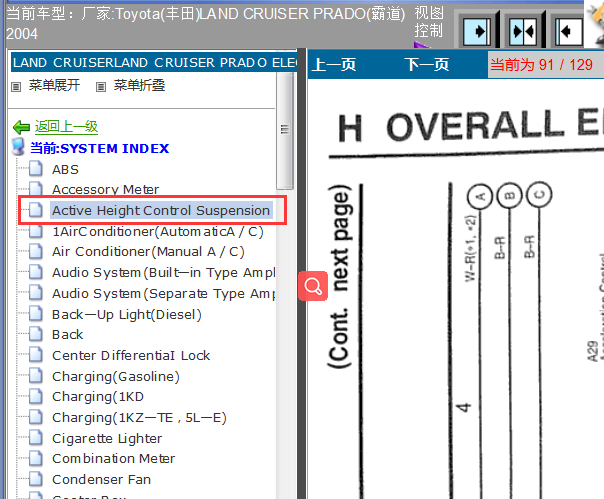The image size is (604, 499).
Task: Click the Charging(Gasoline) document icon
Action: [36, 376]
